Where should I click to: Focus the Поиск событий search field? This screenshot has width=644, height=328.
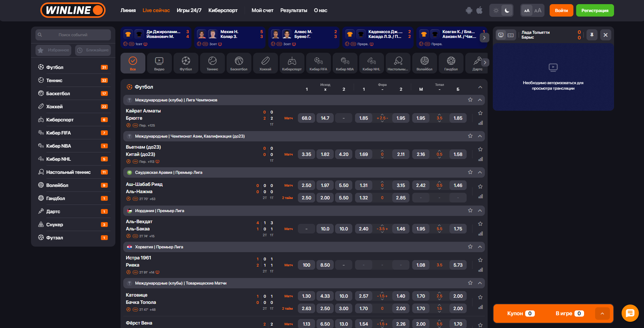pos(73,35)
